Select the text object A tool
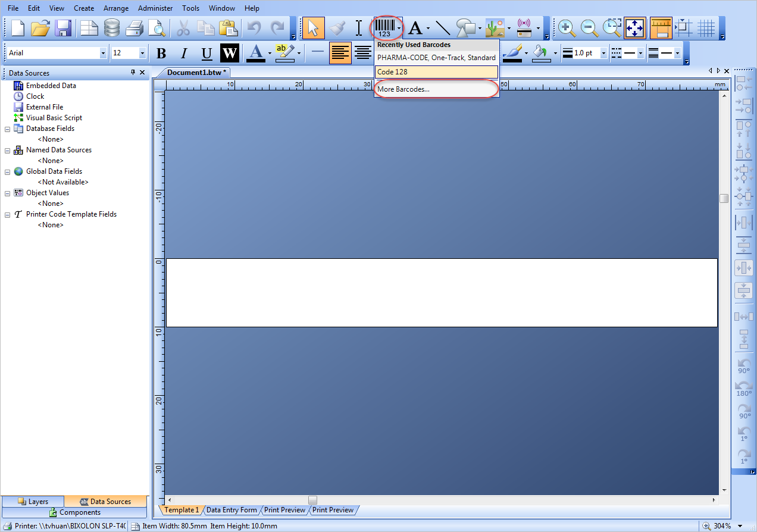 click(415, 28)
